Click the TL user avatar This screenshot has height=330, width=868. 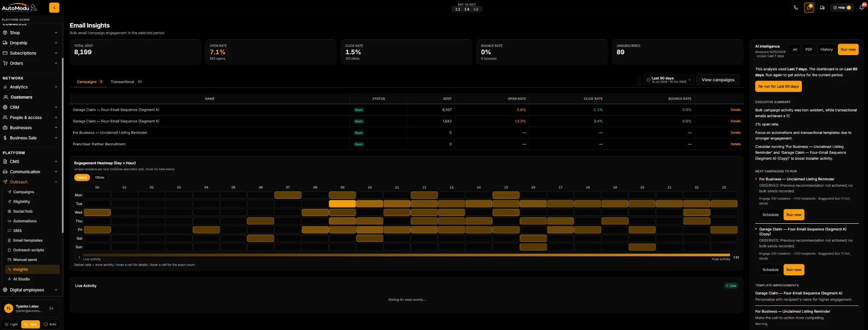click(x=8, y=308)
